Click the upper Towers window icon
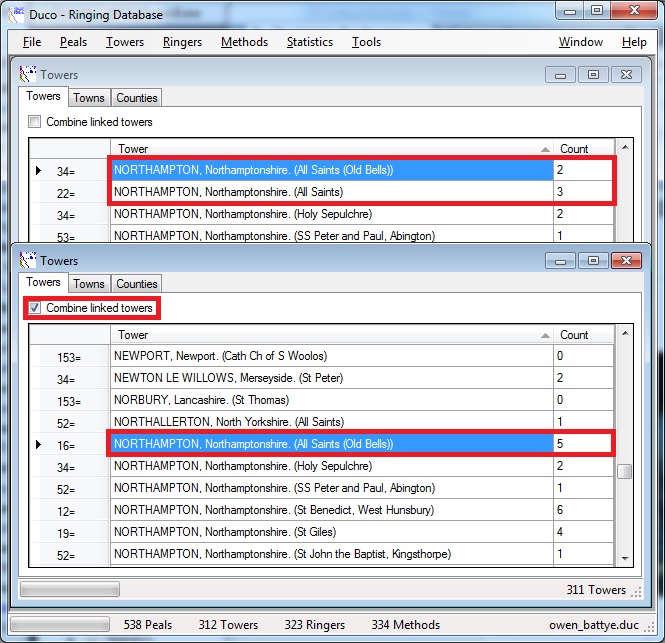Image resolution: width=665 pixels, height=643 pixels. tap(29, 75)
